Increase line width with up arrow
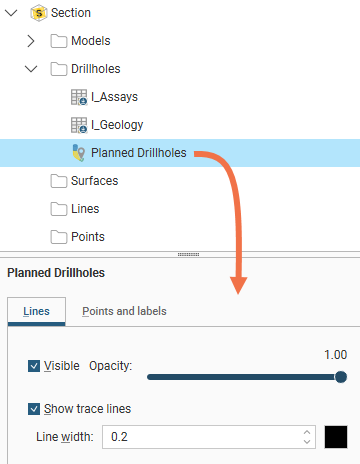 tap(307, 432)
